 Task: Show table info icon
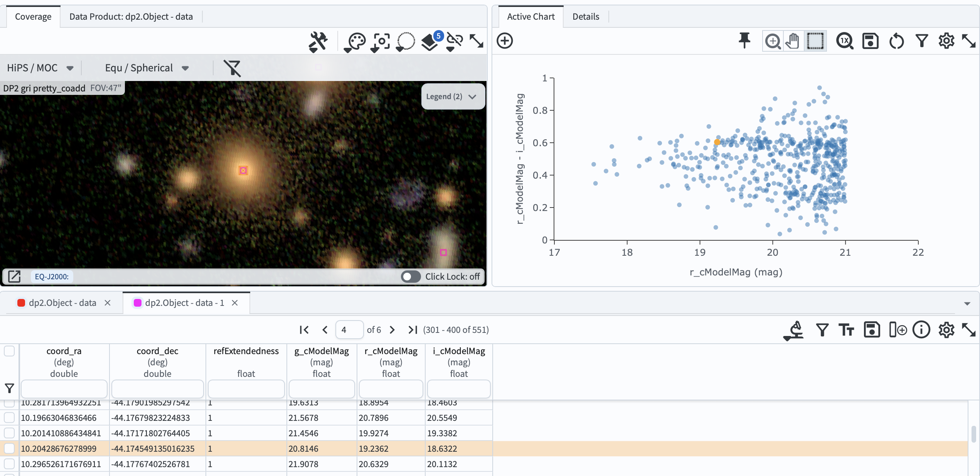[921, 330]
